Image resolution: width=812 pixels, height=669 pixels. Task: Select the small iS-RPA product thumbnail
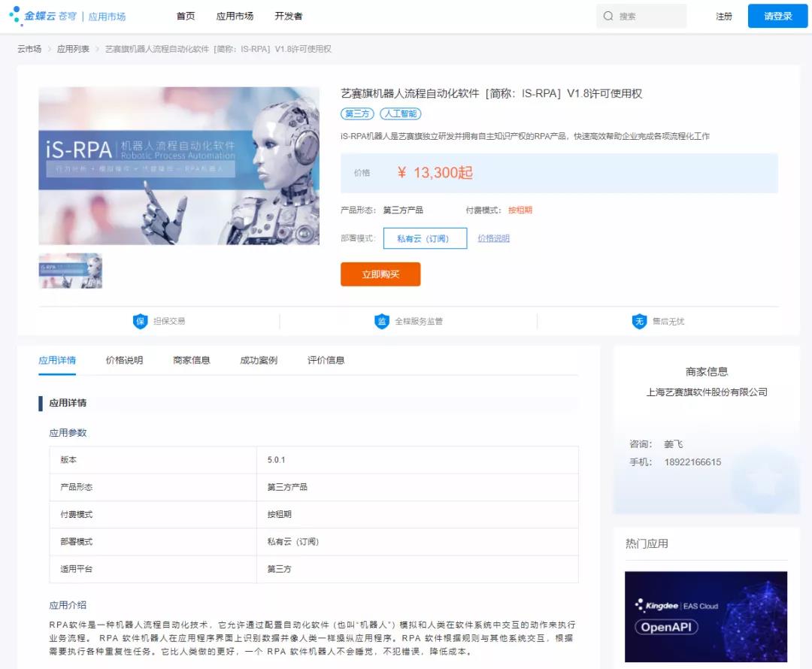point(71,271)
